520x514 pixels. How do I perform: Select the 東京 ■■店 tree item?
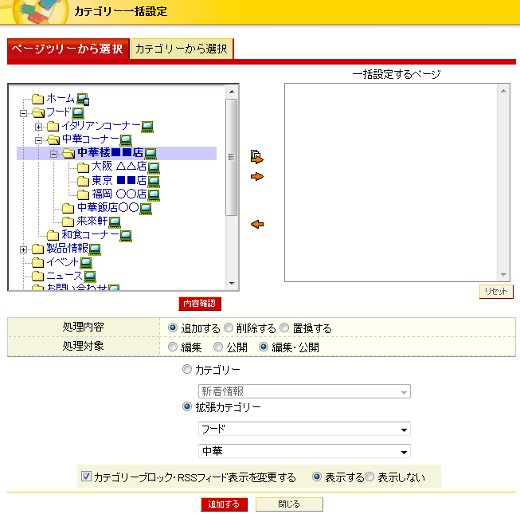tap(119, 180)
